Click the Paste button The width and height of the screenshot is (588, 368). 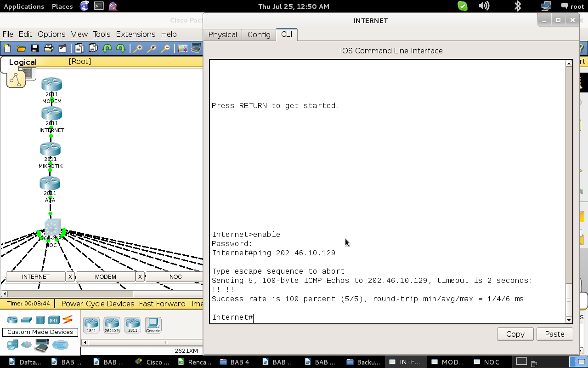(x=554, y=334)
